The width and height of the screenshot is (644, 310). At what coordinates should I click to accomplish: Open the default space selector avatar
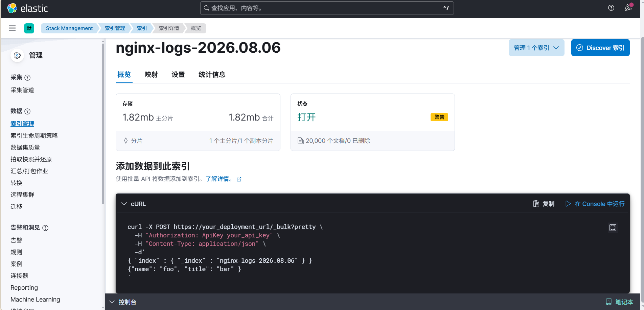point(29,28)
